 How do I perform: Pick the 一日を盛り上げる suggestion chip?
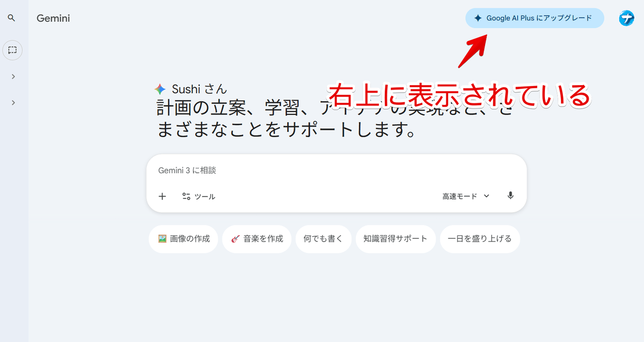click(x=480, y=239)
